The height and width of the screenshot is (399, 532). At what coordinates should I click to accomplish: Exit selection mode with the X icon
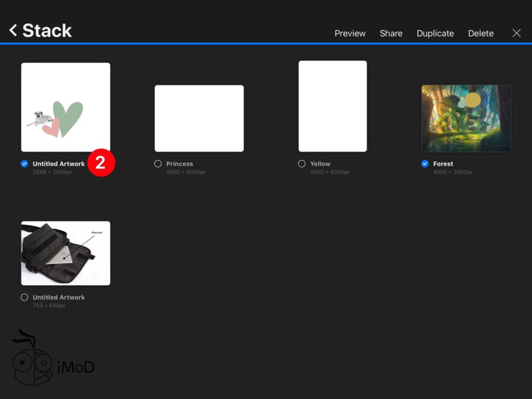coord(516,33)
